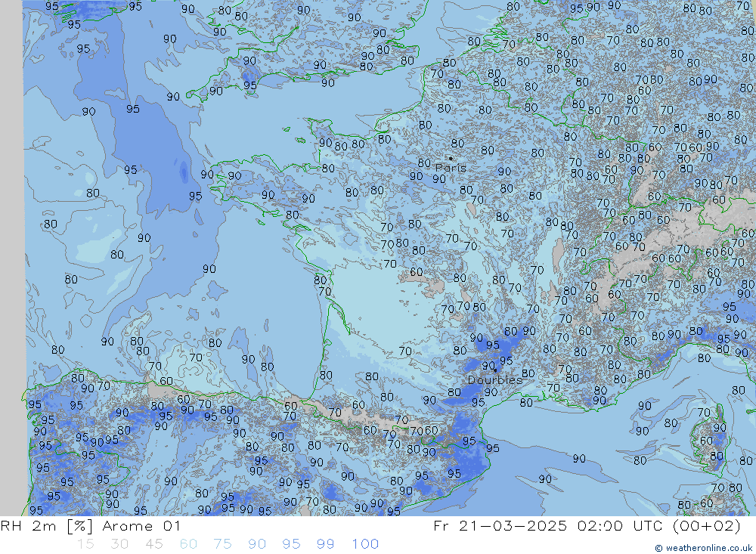Click the black dot marking Dourbies
Viewport: 756px width, 554px height.
point(495,370)
